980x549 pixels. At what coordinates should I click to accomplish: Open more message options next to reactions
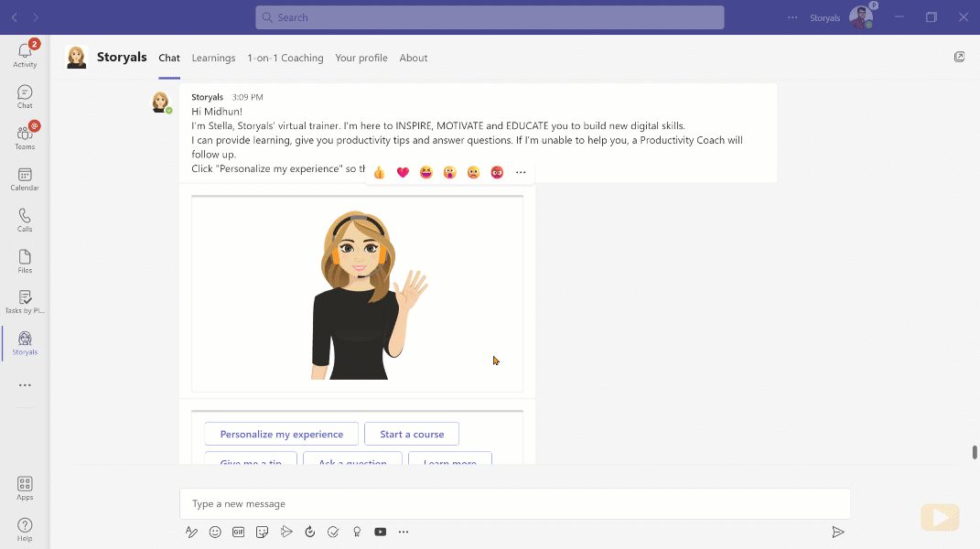tap(521, 173)
